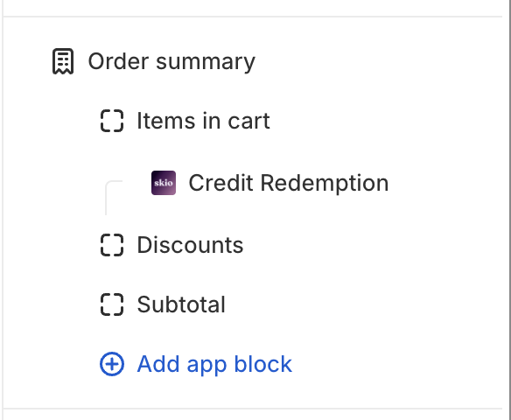Click the dashed block icon beside Subtotal
The height and width of the screenshot is (420, 511).
click(112, 304)
